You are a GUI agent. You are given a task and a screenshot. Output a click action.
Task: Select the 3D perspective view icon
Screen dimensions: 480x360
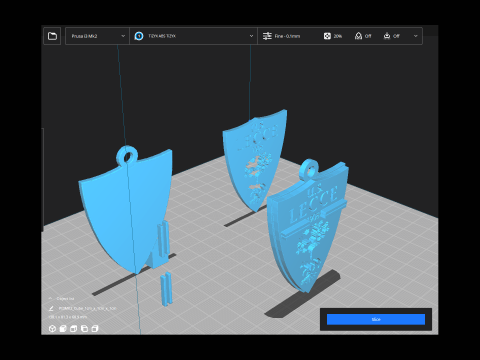(52, 329)
